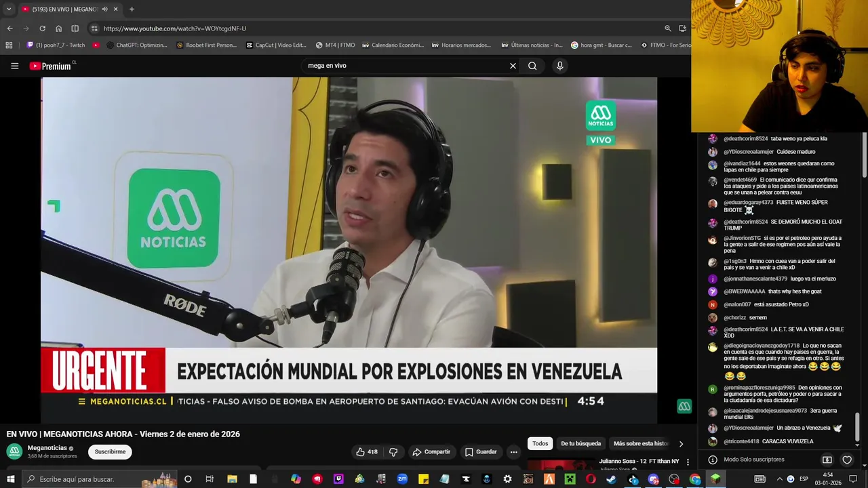This screenshot has width=868, height=488.
Task: Open the bookmarks apps grid
Action: [x=9, y=45]
